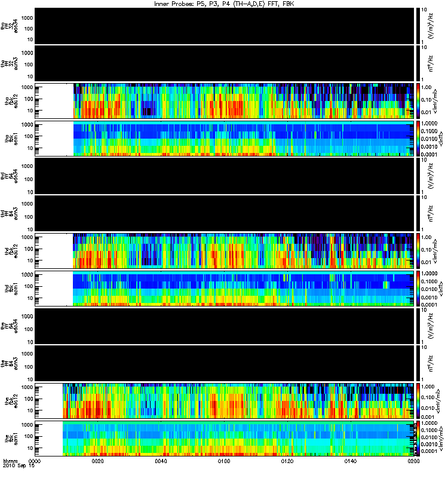Select the 'tha fff 32 edc34' panel label
The width and height of the screenshot is (448, 478).
tap(10, 26)
